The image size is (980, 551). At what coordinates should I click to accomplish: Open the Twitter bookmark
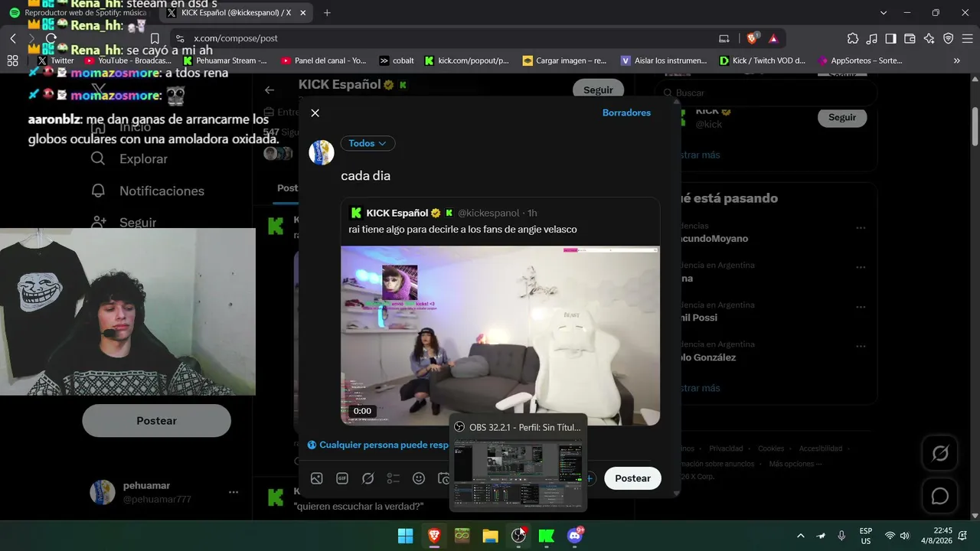pyautogui.click(x=56, y=60)
